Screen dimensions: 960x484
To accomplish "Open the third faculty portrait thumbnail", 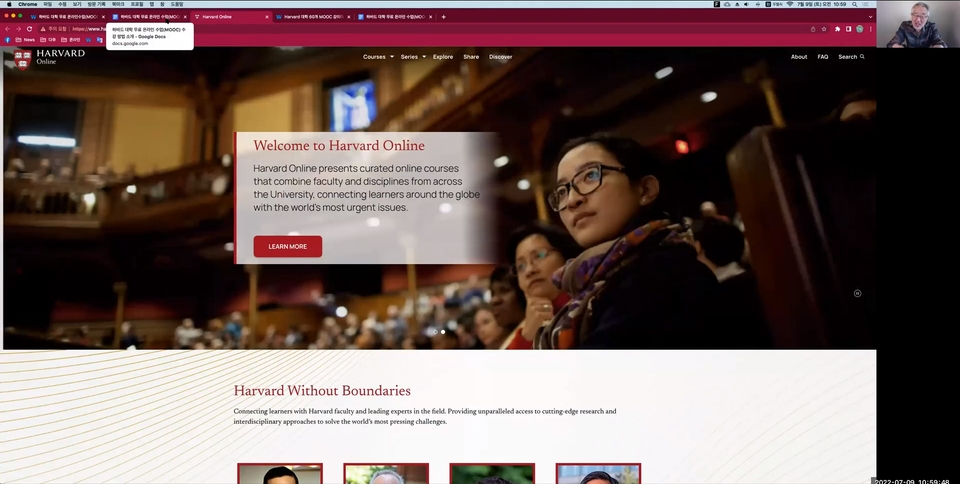I will pos(492,474).
